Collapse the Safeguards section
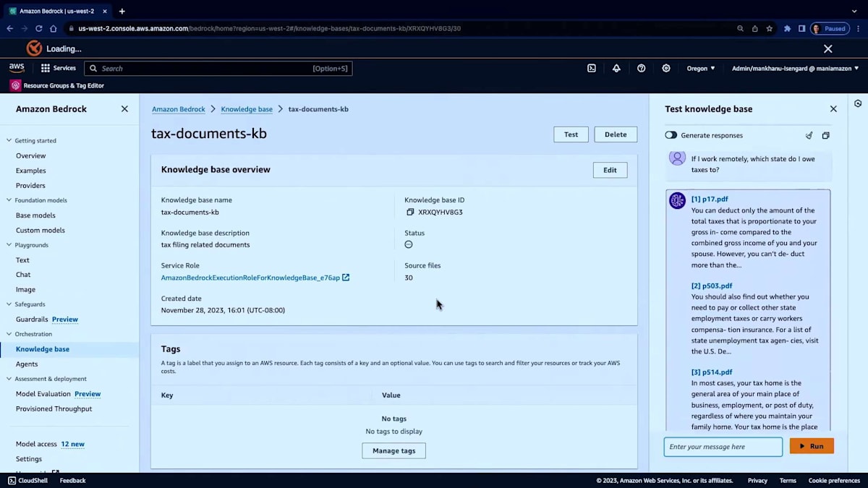 pyautogui.click(x=9, y=304)
